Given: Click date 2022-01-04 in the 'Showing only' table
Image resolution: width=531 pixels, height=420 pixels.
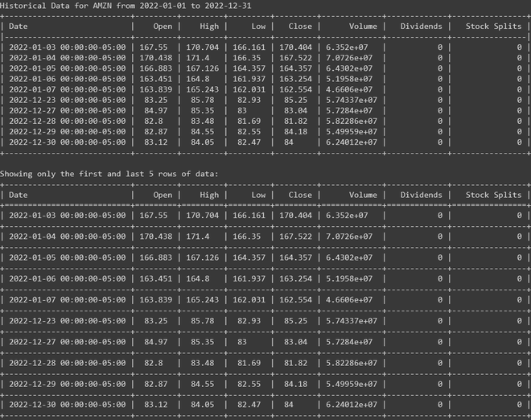Looking at the screenshot, I should (68, 237).
